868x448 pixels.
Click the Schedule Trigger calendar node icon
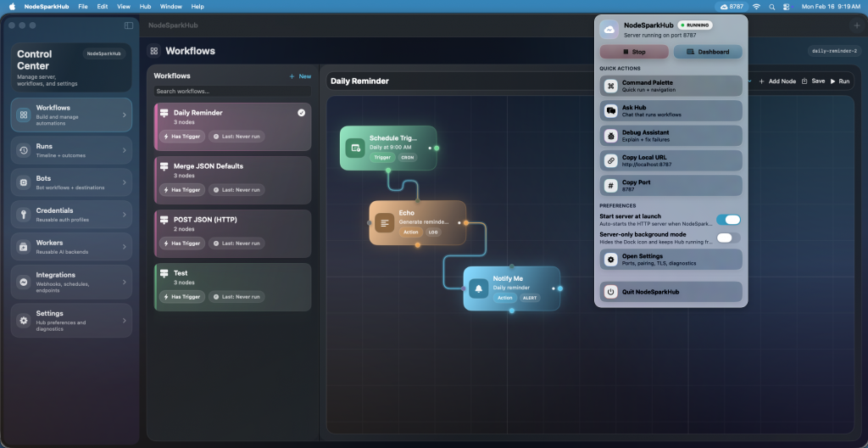pos(355,148)
